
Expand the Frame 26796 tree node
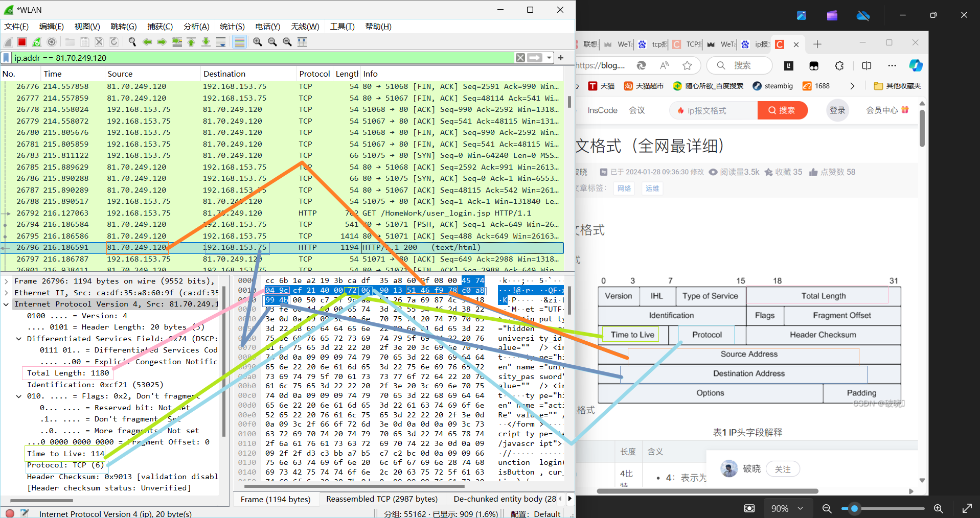[6, 281]
